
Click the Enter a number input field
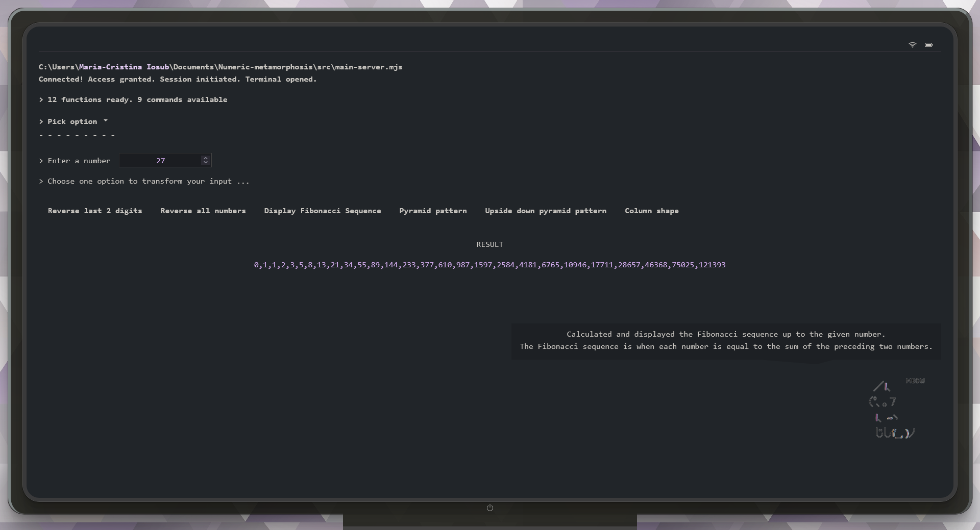pyautogui.click(x=161, y=160)
